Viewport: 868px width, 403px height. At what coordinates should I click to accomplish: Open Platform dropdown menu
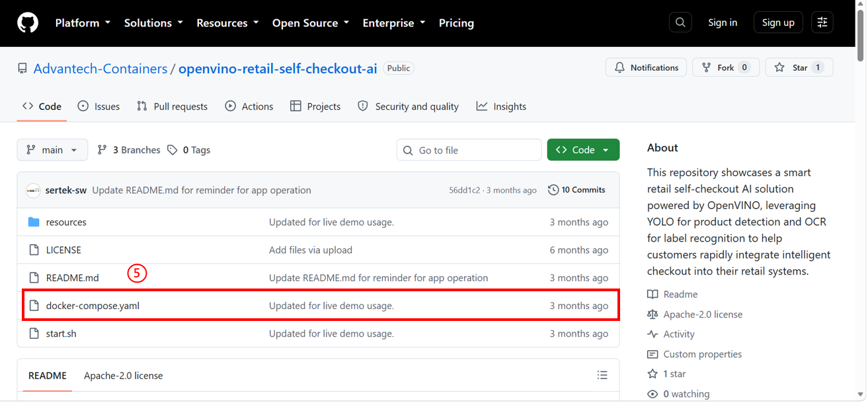pos(83,22)
